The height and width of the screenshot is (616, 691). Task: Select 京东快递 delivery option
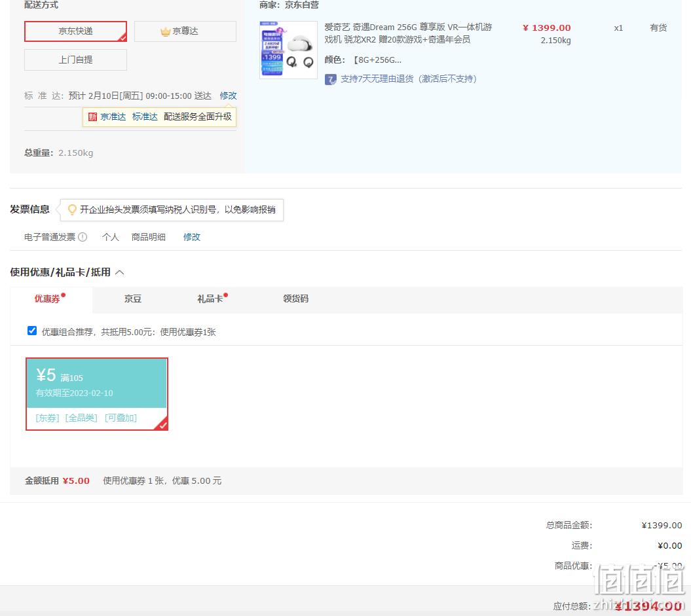(x=75, y=31)
